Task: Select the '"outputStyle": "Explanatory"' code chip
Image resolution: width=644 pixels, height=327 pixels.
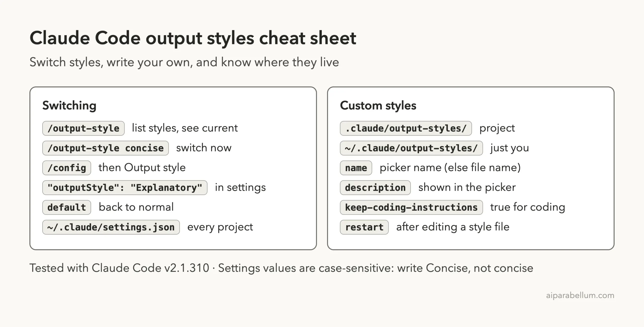Action: [x=125, y=188]
